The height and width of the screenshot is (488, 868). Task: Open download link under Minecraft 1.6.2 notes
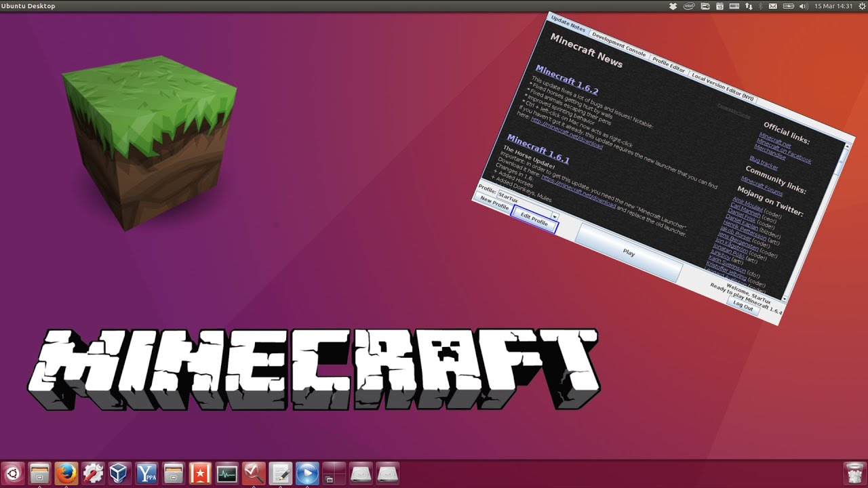click(566, 133)
